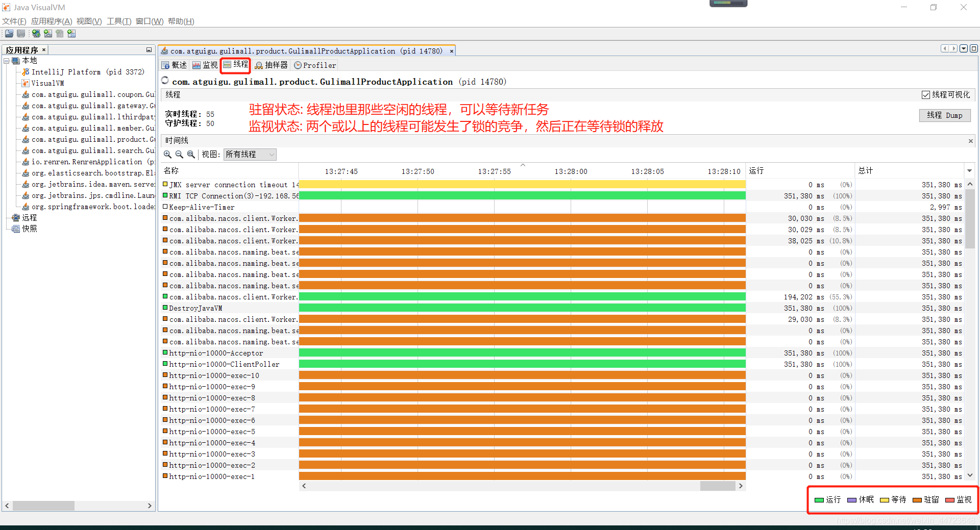This screenshot has height=530, width=980.
Task: Open the 帮助 menu
Action: pos(181,21)
